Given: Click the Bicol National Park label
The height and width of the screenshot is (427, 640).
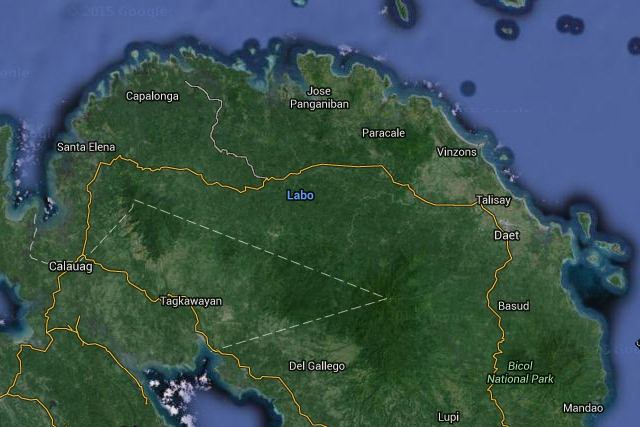Looking at the screenshot, I should point(520,372).
